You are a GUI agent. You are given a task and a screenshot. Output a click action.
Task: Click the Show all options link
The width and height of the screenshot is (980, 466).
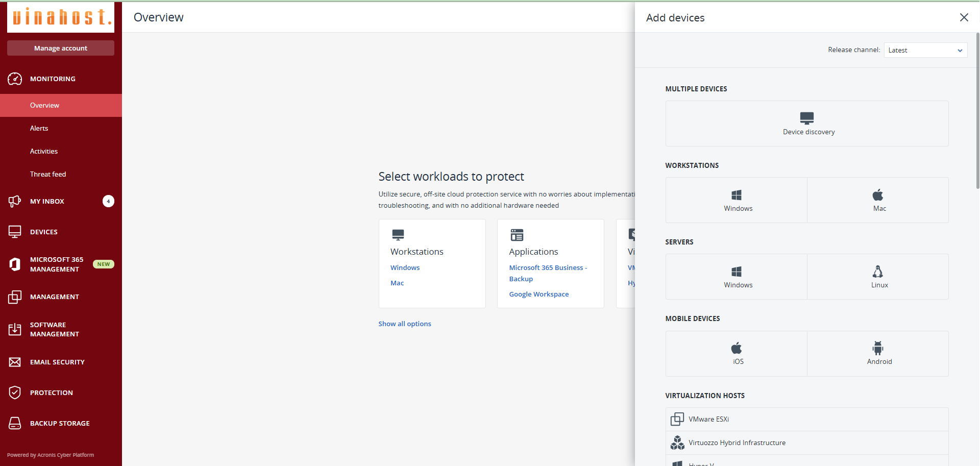tap(404, 324)
